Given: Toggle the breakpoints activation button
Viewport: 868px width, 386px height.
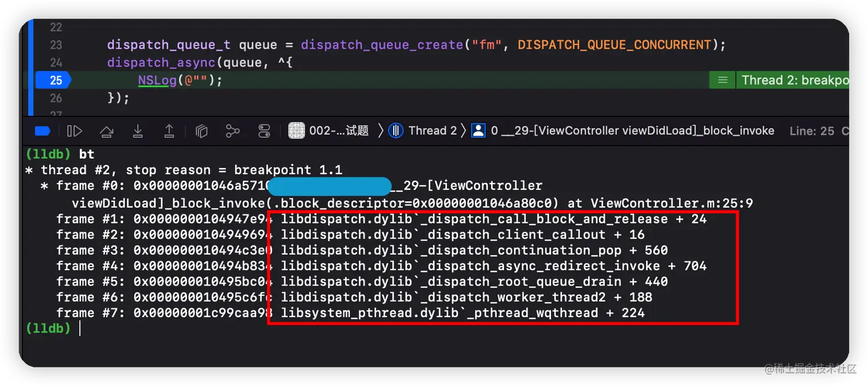Looking at the screenshot, I should [x=43, y=131].
